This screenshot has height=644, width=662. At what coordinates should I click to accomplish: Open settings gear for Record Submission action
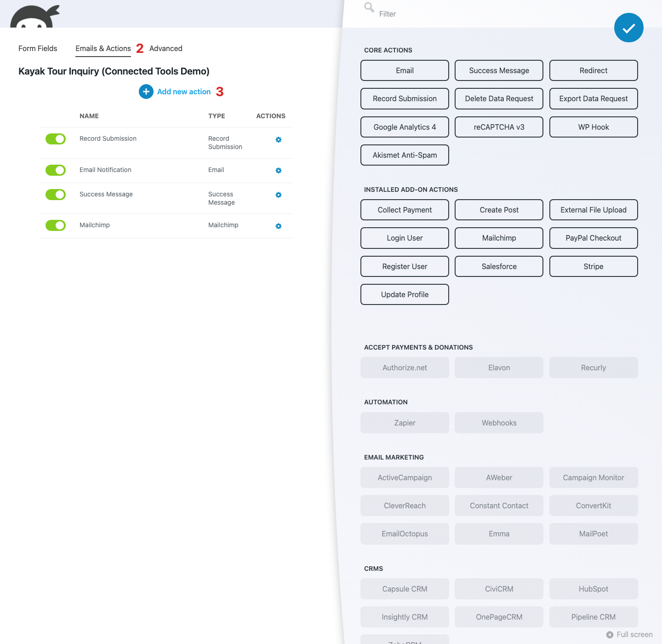[x=279, y=139]
